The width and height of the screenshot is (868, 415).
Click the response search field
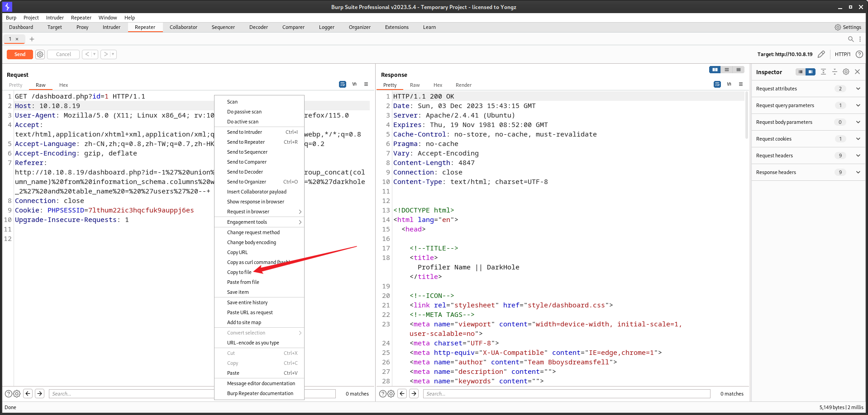pyautogui.click(x=567, y=394)
